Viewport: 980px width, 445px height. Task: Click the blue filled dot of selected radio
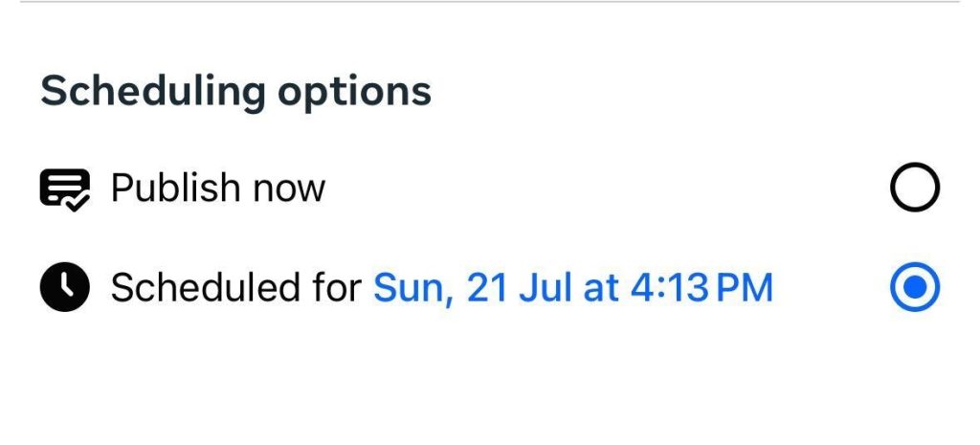pos(914,287)
